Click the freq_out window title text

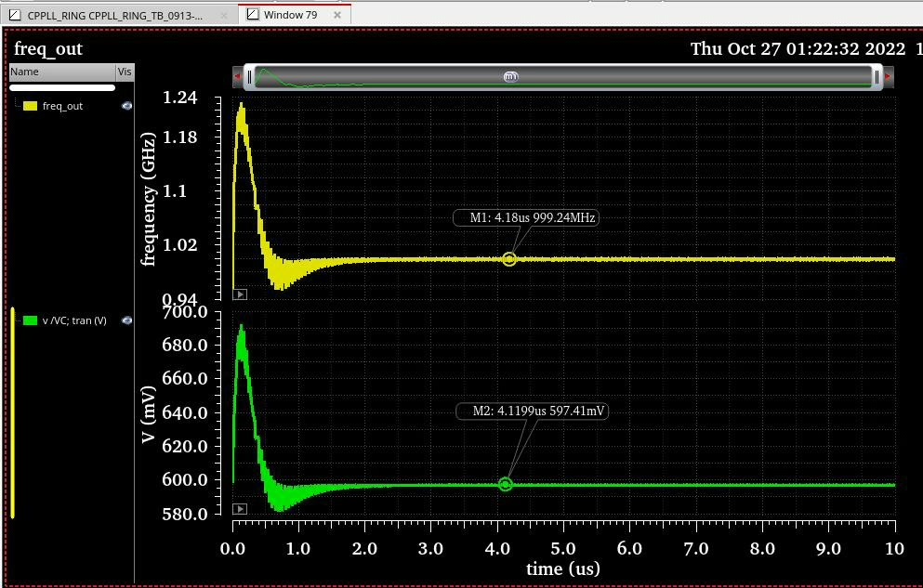coord(48,49)
